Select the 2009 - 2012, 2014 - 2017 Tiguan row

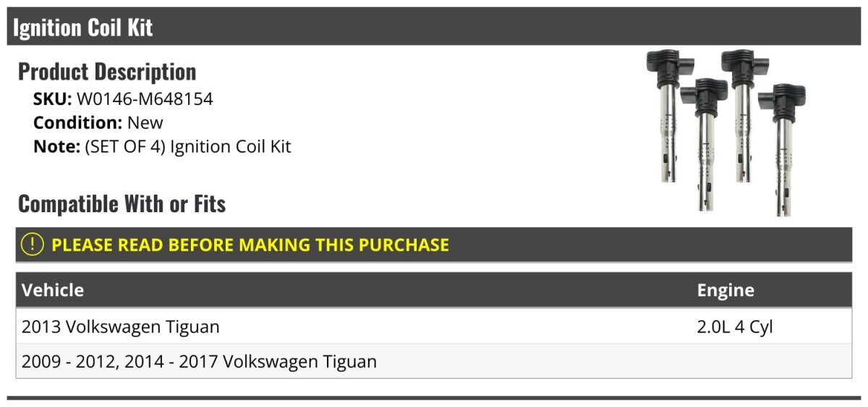(x=199, y=361)
